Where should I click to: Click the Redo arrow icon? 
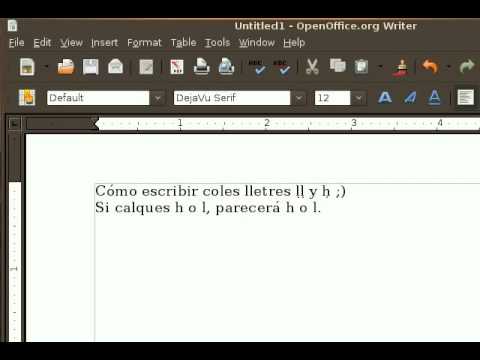(x=467, y=66)
